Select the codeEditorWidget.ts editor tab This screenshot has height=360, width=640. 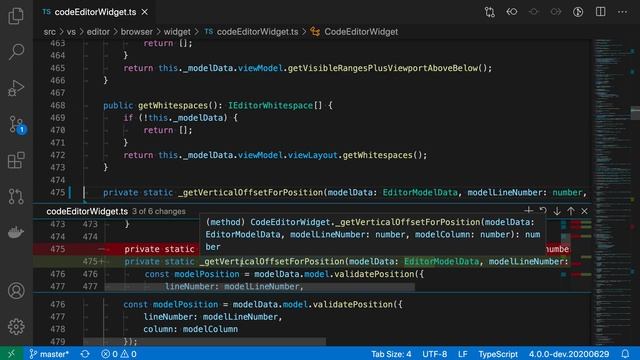[95, 12]
